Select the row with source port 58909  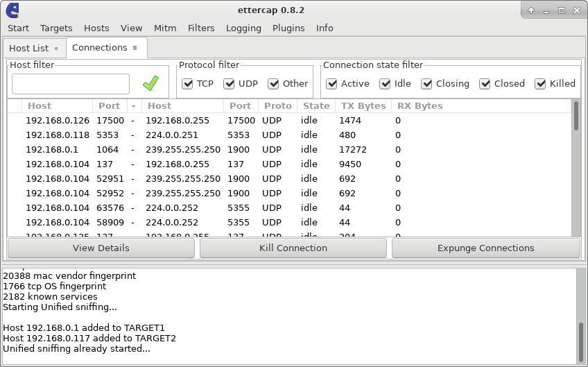click(288, 223)
